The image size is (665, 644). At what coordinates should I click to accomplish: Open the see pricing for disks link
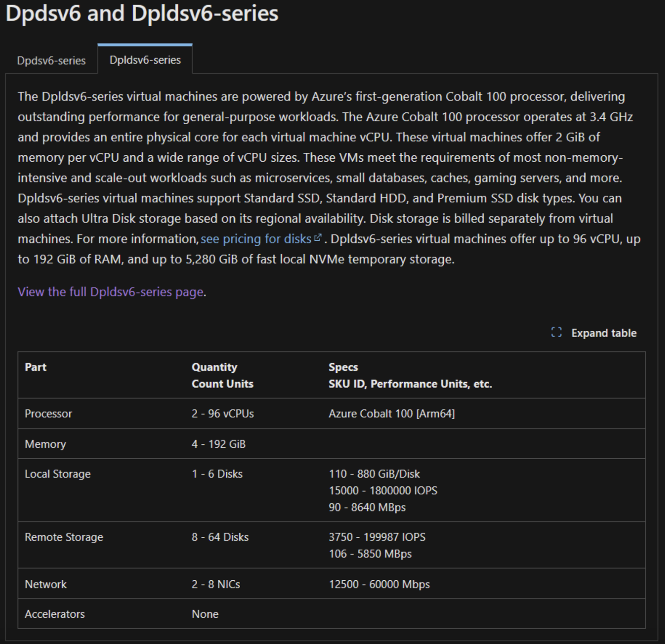pos(256,239)
